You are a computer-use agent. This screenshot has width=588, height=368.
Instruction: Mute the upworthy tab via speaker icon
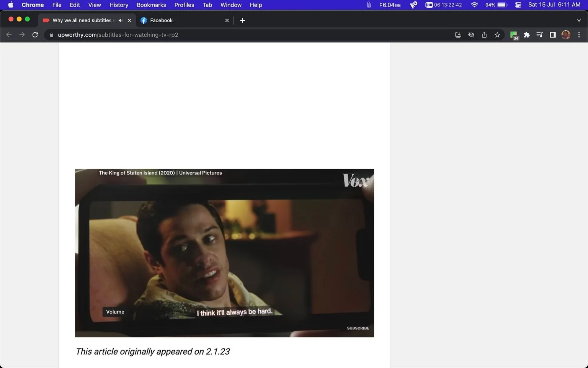pos(121,20)
